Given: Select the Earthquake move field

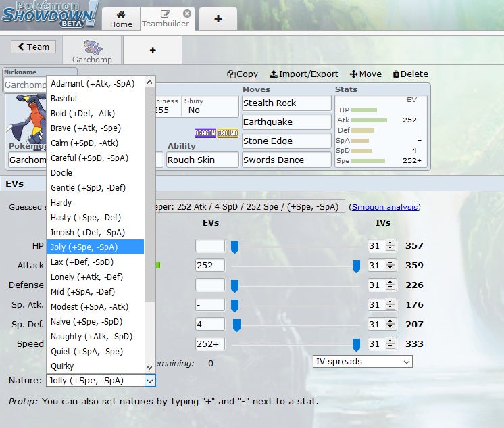Looking at the screenshot, I should click(x=286, y=122).
